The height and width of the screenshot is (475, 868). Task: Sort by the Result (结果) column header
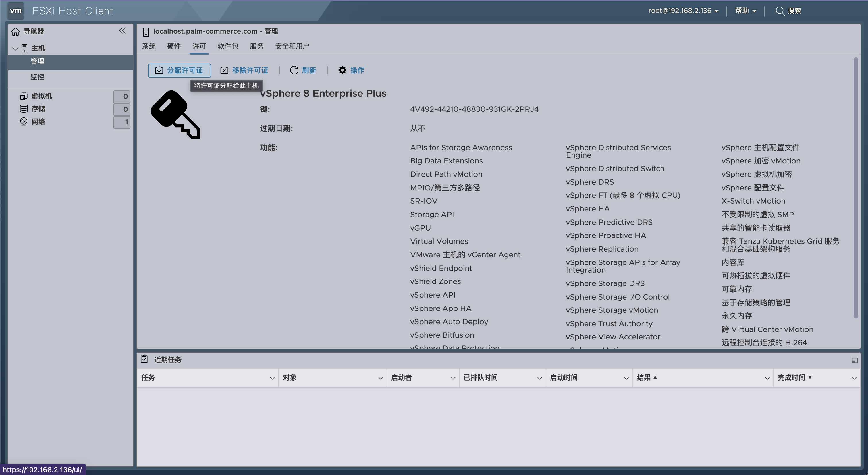click(644, 378)
